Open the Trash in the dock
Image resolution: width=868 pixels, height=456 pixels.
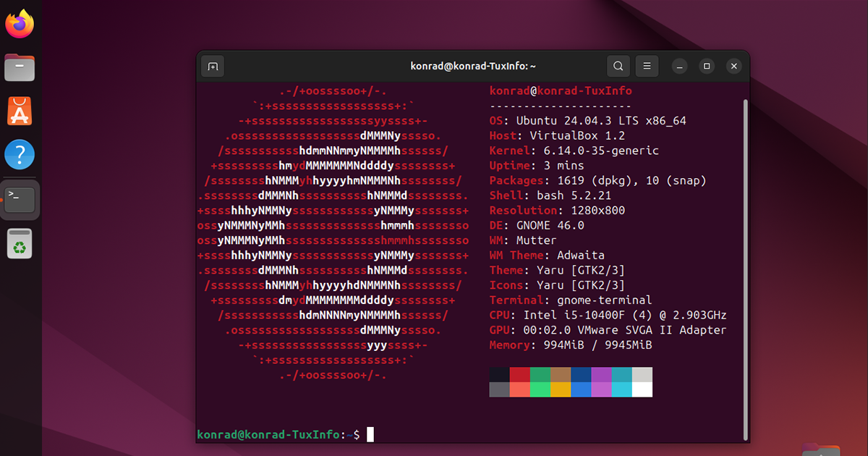20,243
